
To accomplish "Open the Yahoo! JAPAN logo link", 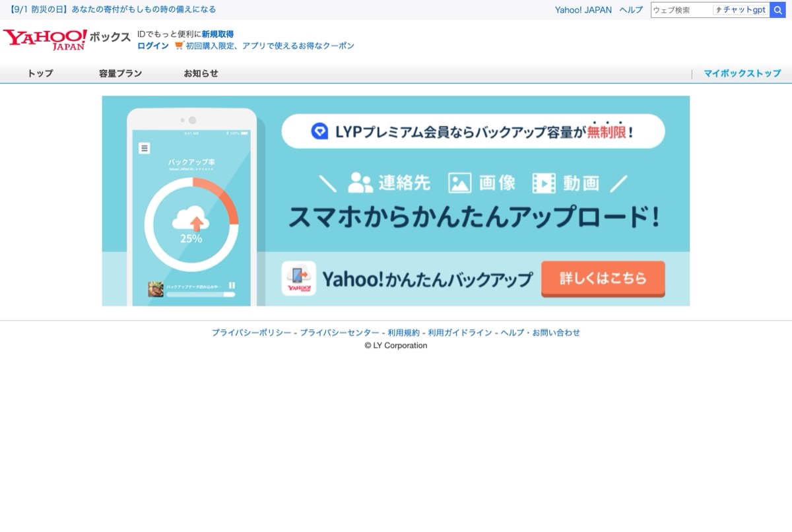I will pos(45,39).
